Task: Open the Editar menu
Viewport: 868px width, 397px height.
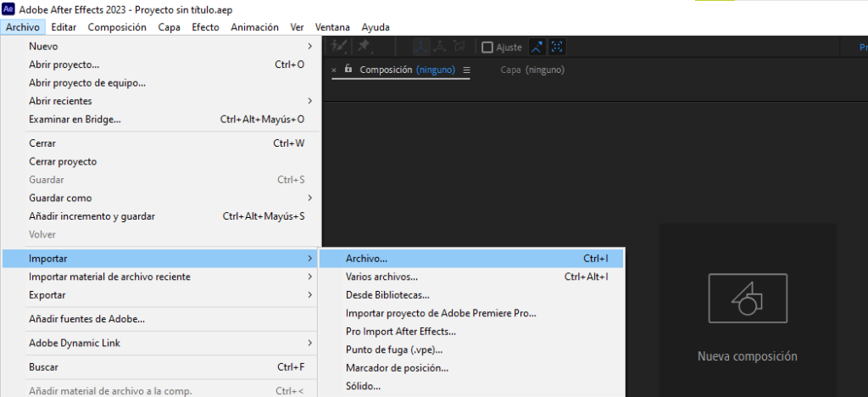Action: pyautogui.click(x=64, y=27)
